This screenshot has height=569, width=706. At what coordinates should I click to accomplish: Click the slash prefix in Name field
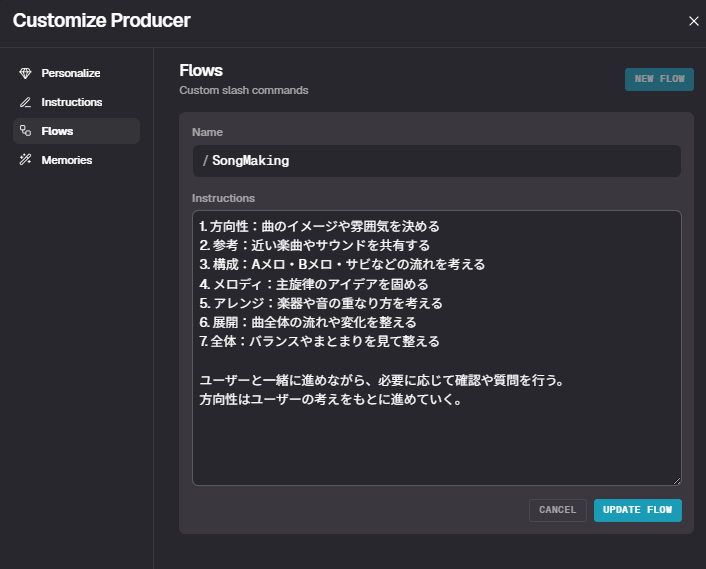[205, 161]
